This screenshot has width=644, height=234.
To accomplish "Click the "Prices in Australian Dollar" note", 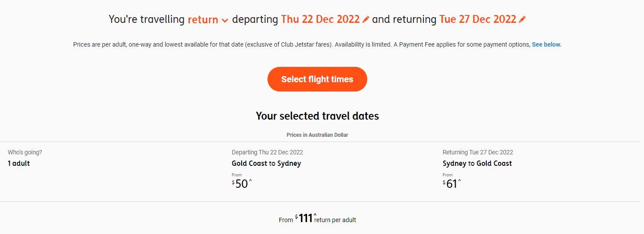I will click(317, 135).
